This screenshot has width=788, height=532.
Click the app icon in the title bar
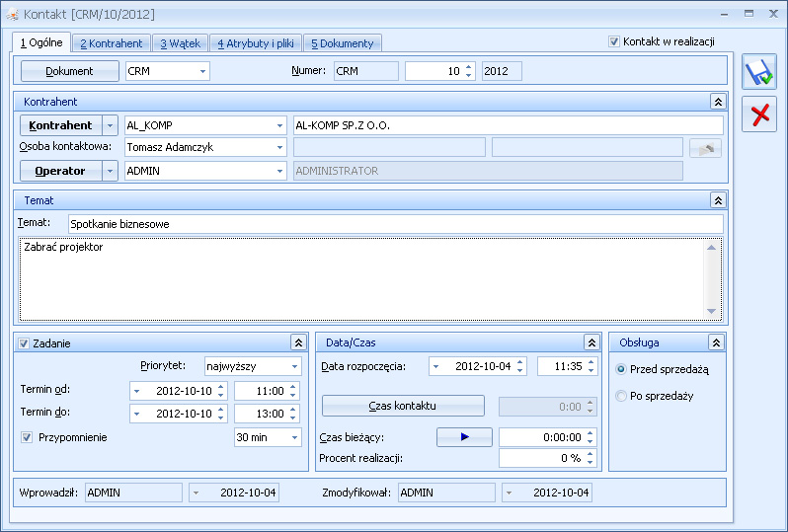[x=12, y=14]
